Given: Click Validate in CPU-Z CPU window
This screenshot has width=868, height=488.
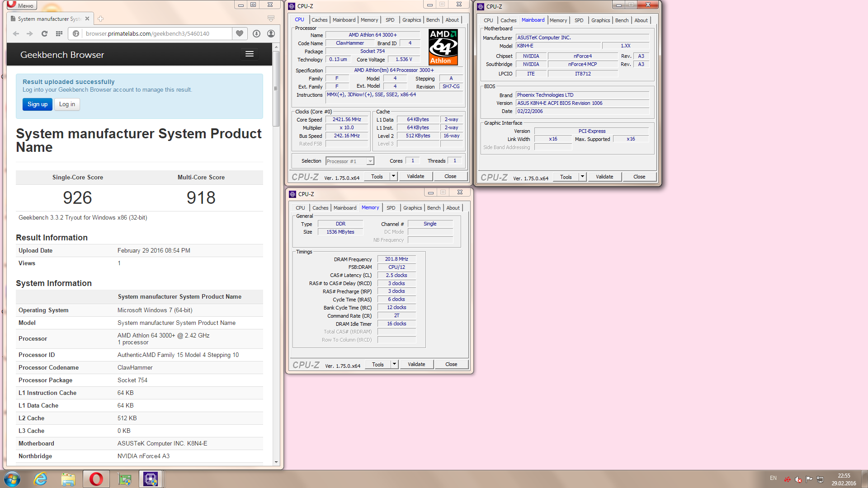Looking at the screenshot, I should (x=415, y=176).
